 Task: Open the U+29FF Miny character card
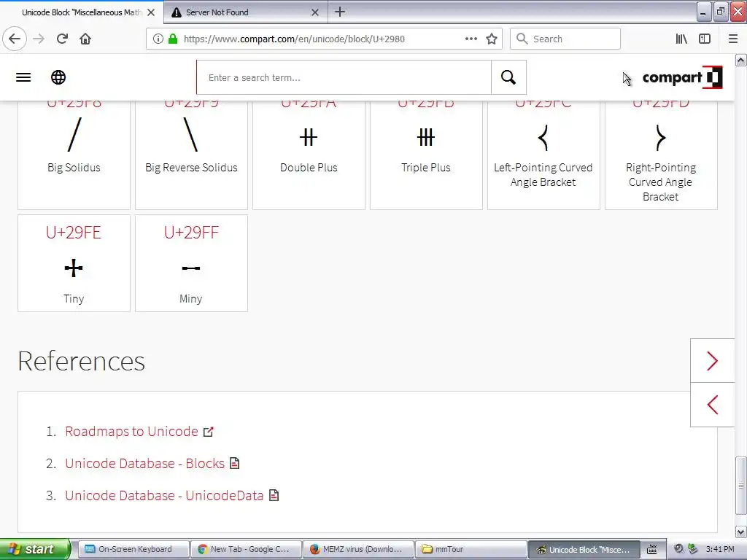point(191,263)
